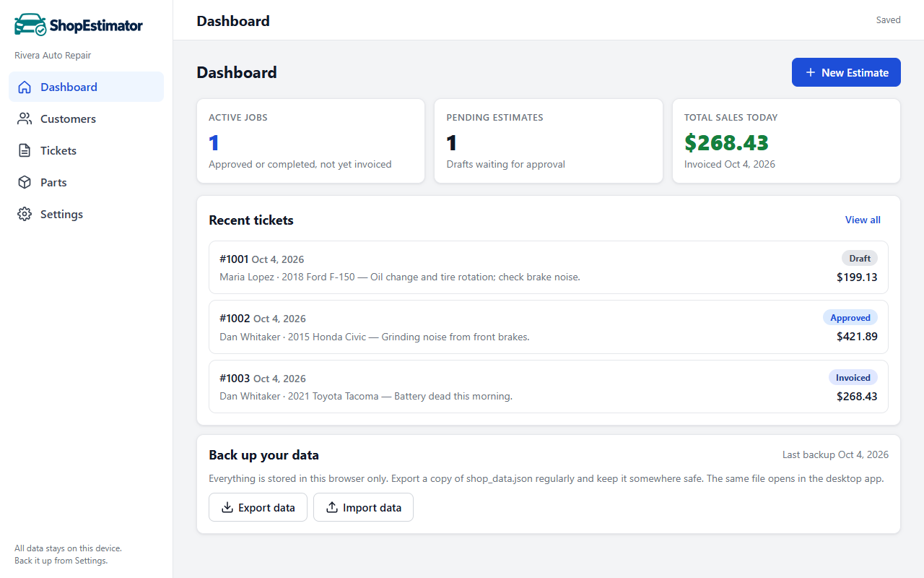This screenshot has width=924, height=578.
Task: Click the plus icon on New Estimate
Action: [x=810, y=73]
